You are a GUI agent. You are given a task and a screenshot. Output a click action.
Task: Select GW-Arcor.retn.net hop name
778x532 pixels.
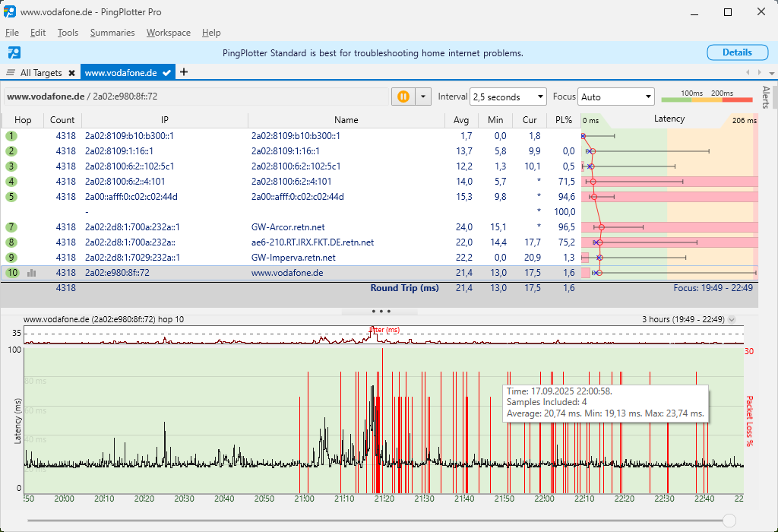(288, 227)
